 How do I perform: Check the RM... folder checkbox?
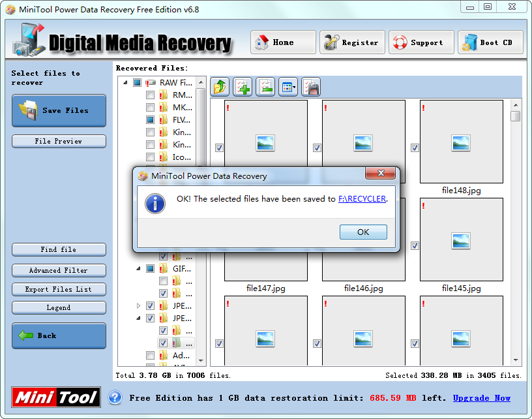(x=151, y=95)
